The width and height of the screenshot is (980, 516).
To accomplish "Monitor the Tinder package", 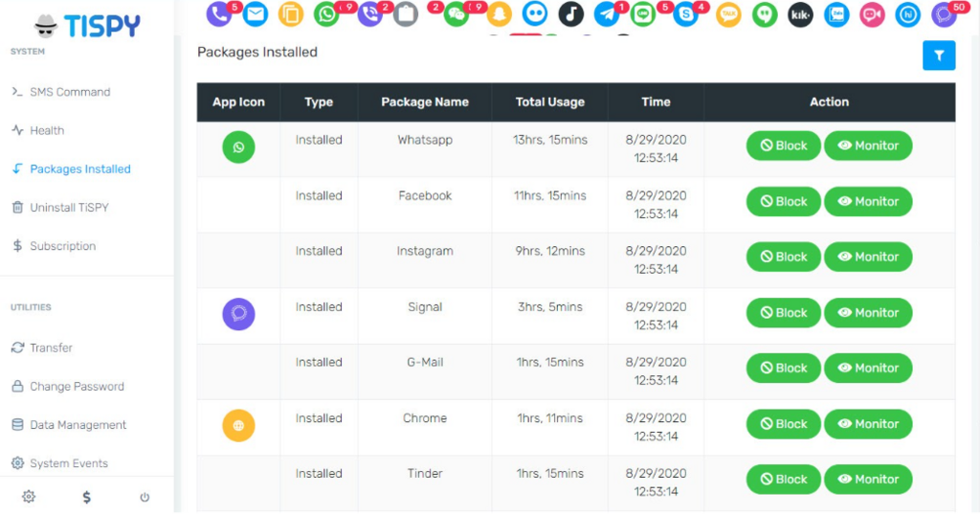I will coord(868,479).
